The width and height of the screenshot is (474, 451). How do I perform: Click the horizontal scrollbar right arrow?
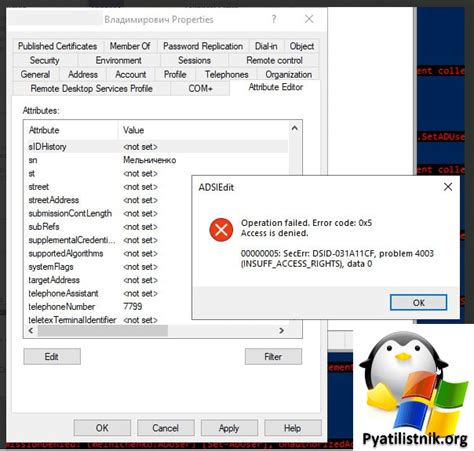282,330
